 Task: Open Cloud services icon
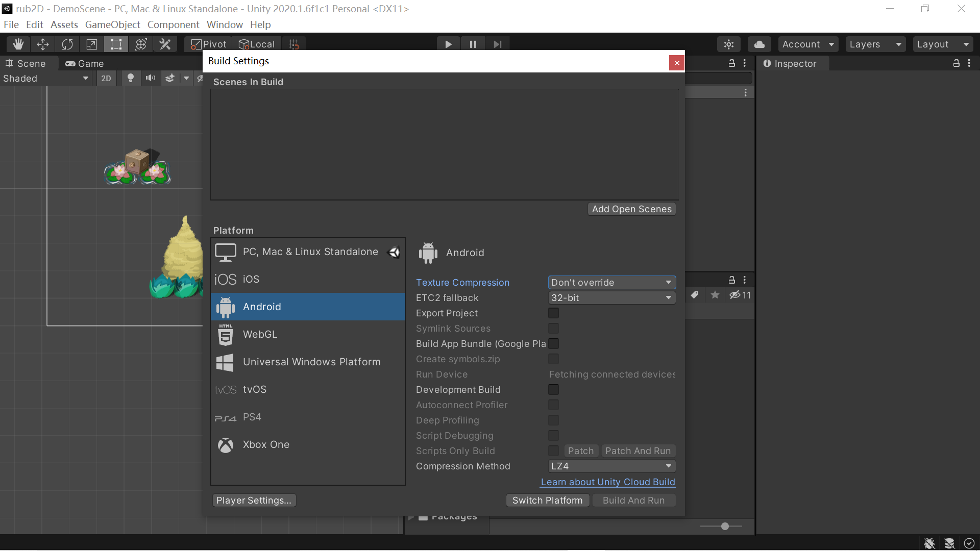click(x=759, y=44)
